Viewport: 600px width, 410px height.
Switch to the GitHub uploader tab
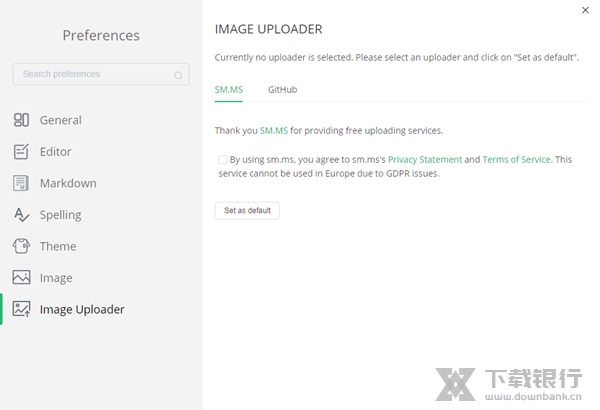282,90
